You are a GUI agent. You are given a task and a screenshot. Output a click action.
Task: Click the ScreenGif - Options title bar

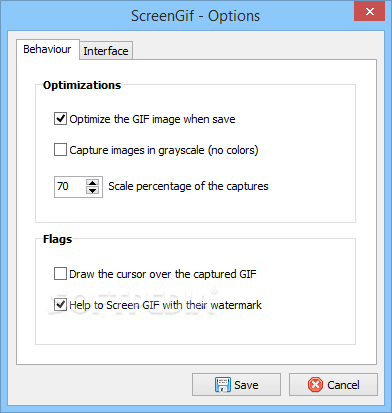pyautogui.click(x=195, y=16)
